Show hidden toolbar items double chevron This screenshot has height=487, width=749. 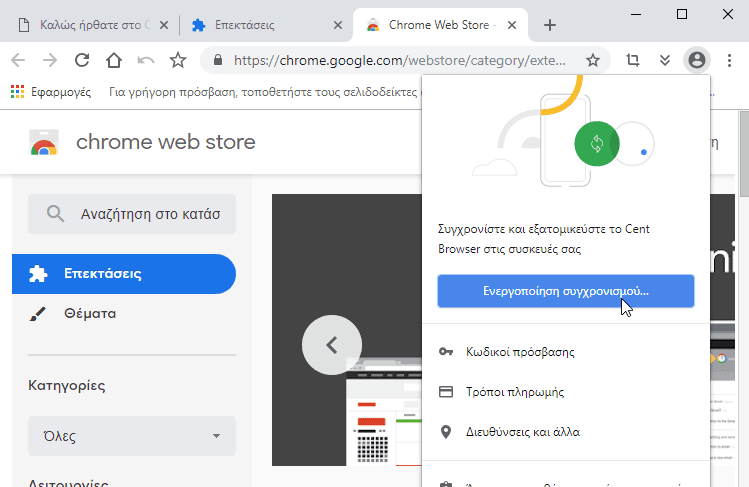tap(664, 60)
